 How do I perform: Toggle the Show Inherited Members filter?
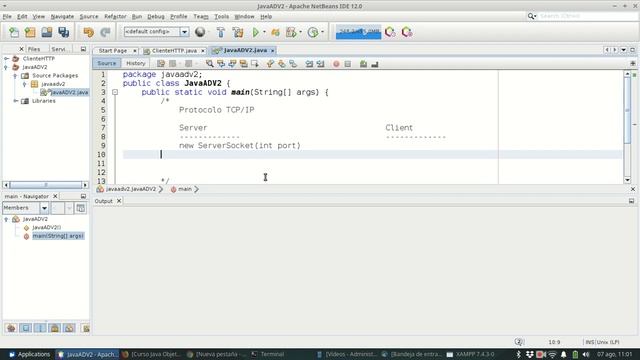(11, 328)
